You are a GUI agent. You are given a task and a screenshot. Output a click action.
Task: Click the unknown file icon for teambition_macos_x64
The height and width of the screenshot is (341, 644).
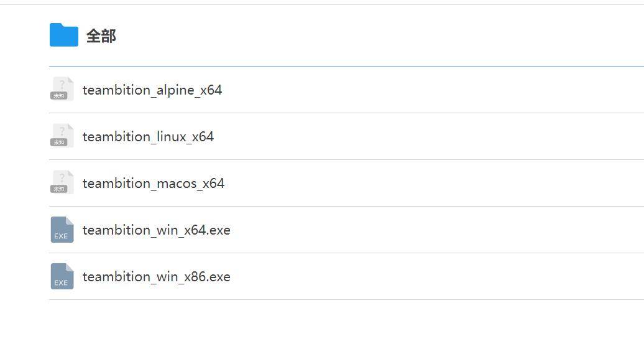(62, 182)
